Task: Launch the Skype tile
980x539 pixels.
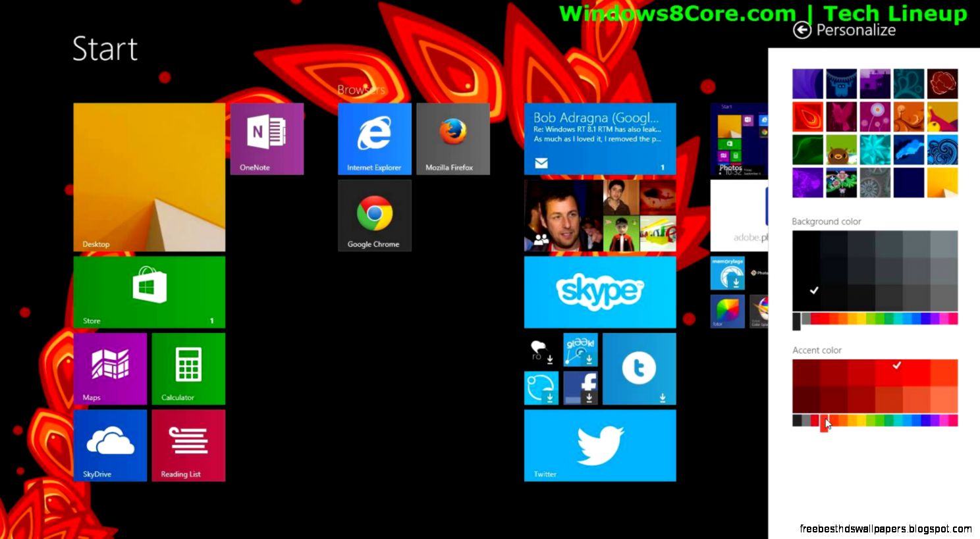Action: 600,292
